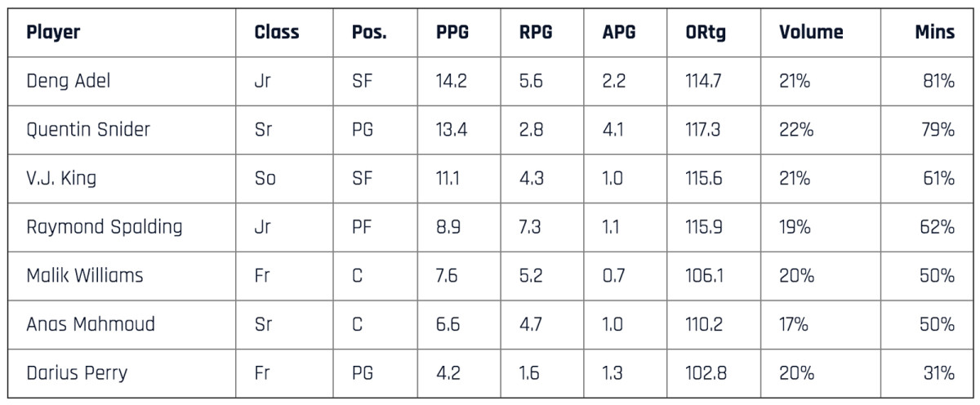980x405 pixels.
Task: Click Deng Adel's 14.2 PPG value
Action: click(452, 82)
